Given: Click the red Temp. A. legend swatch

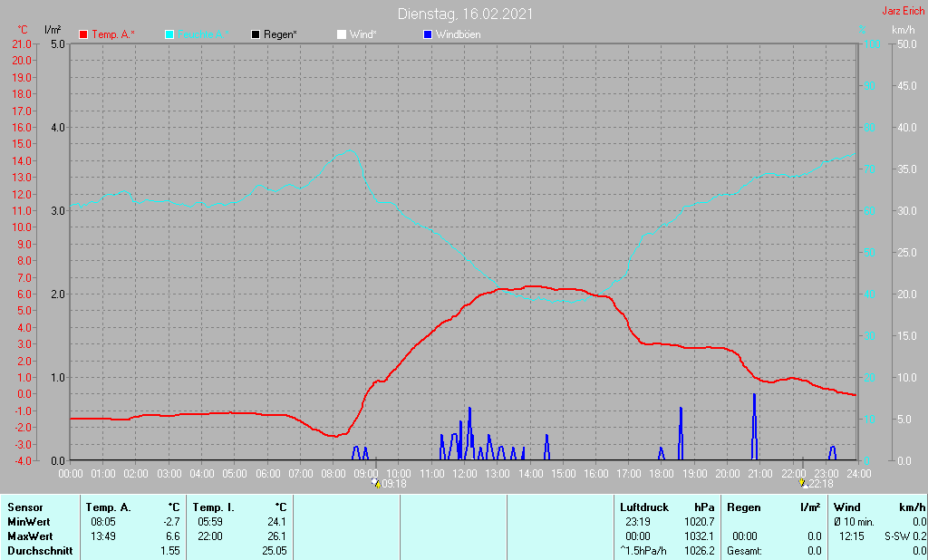Looking at the screenshot, I should click(83, 35).
